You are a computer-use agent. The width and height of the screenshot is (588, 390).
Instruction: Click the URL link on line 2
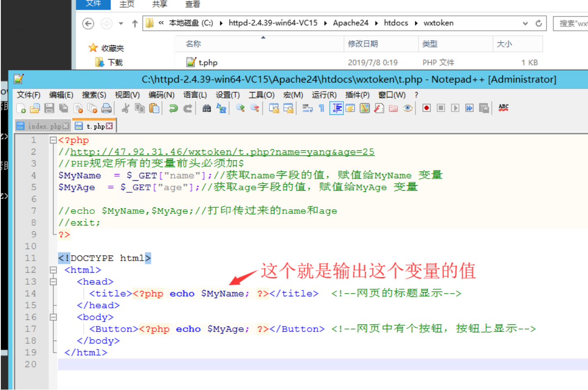tap(222, 152)
